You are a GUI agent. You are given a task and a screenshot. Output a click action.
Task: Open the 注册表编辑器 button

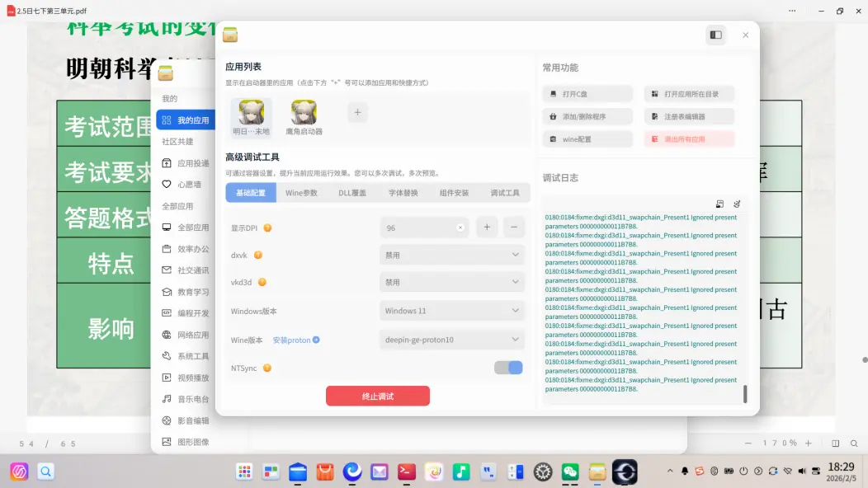(x=689, y=117)
